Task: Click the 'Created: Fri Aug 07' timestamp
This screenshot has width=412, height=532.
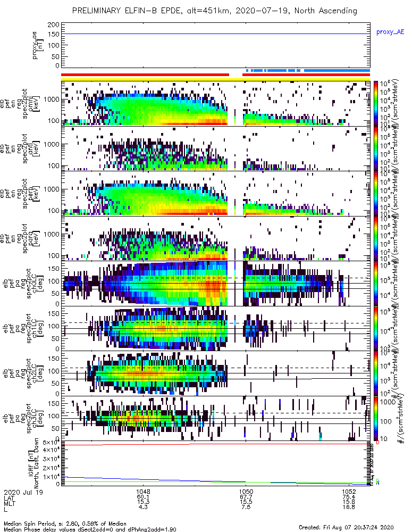Action: click(346, 527)
